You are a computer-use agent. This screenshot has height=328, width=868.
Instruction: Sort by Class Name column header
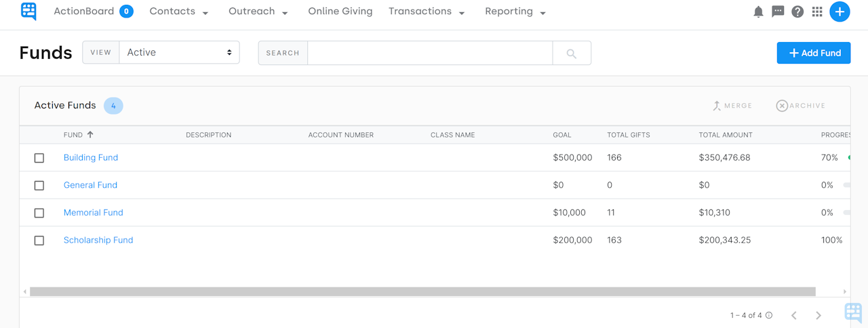[x=453, y=135]
